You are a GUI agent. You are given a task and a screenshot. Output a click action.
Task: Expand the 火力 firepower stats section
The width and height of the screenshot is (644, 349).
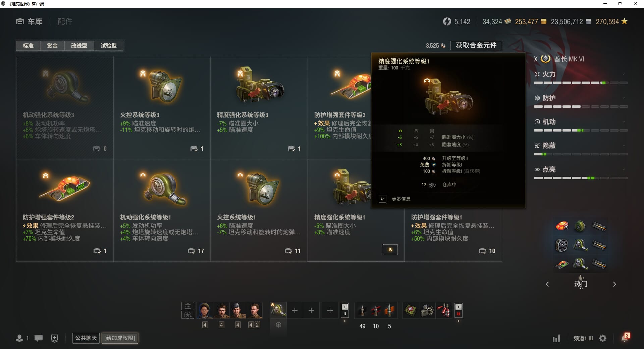point(581,74)
